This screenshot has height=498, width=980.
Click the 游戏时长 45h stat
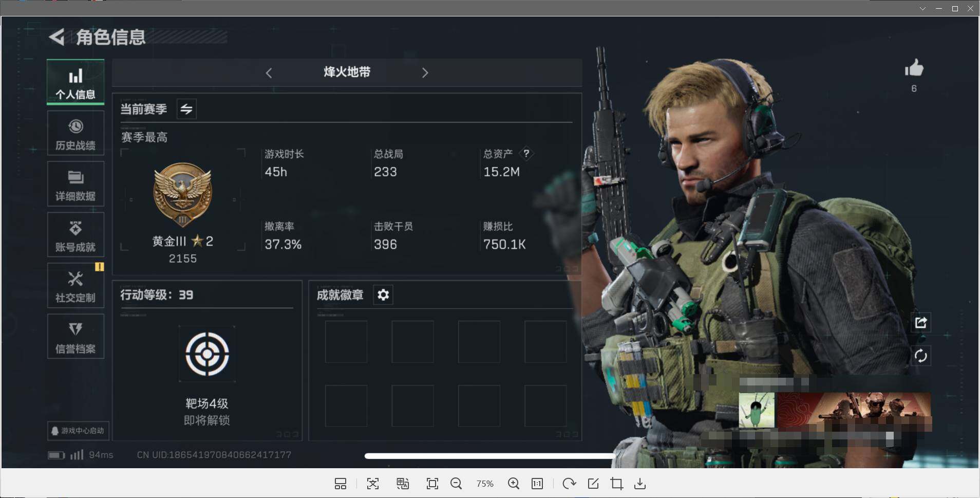(x=284, y=163)
